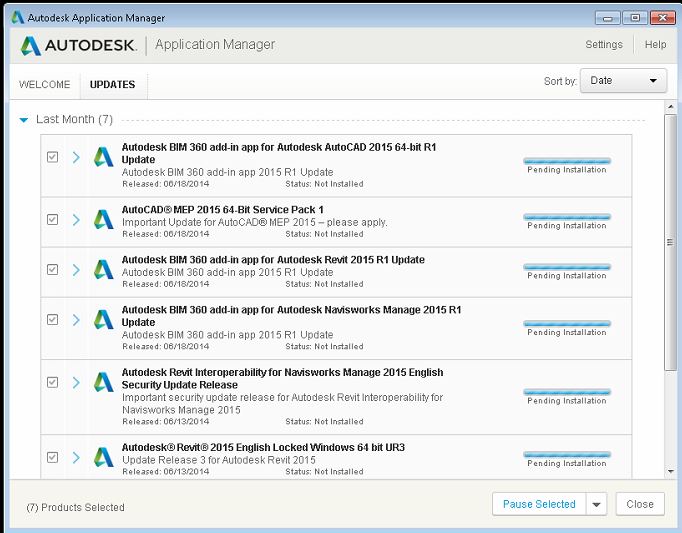
Task: Toggle checkbox for BIM 360 AutoCAD 2015 R1 Update
Action: 53,157
